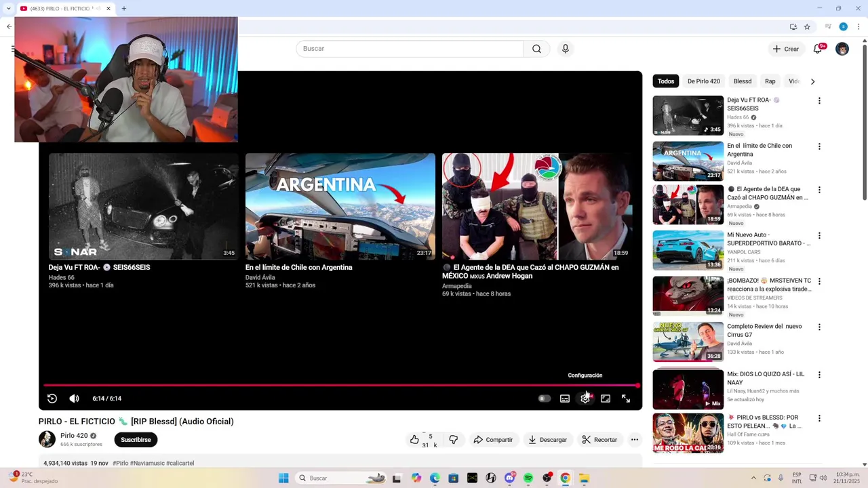Enter fullscreen mode
Viewport: 868px width, 488px height.
tap(626, 399)
